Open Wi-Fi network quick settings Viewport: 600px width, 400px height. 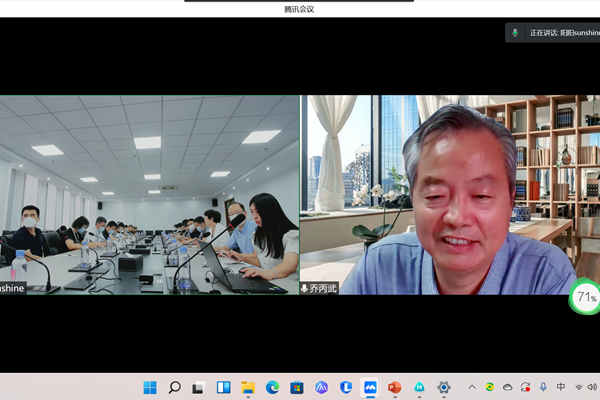[x=578, y=387]
